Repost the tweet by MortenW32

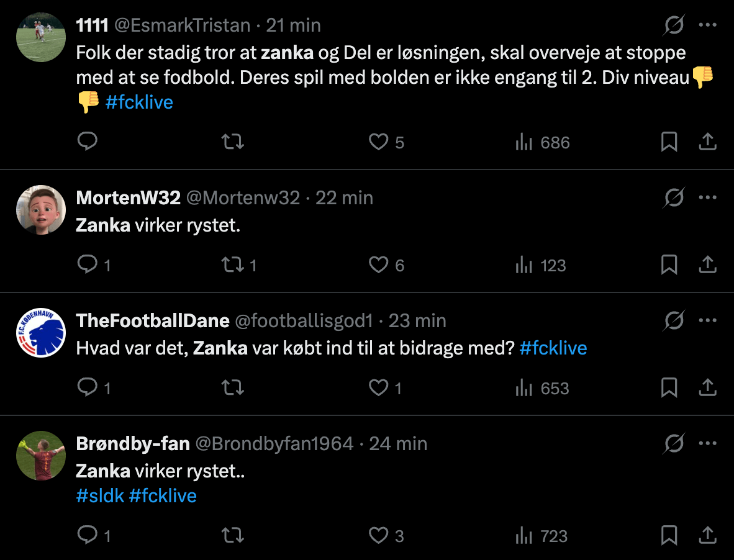click(x=233, y=265)
